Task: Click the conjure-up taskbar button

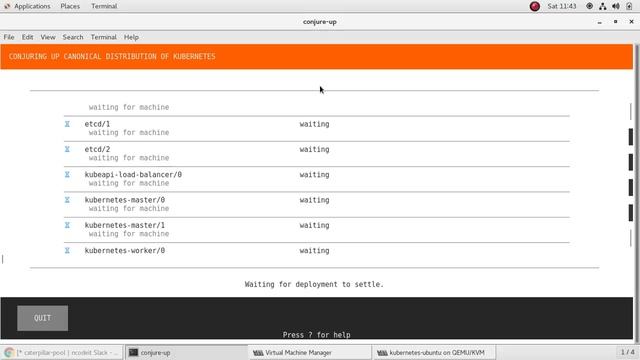Action: tap(186, 353)
